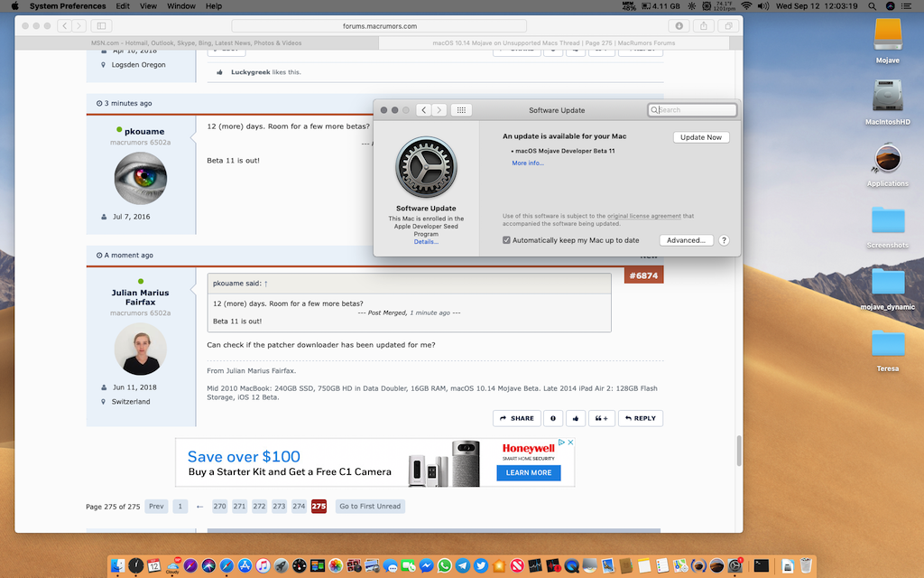Image resolution: width=924 pixels, height=578 pixels.
Task: Open WhatsApp from the Dock
Action: [x=444, y=565]
